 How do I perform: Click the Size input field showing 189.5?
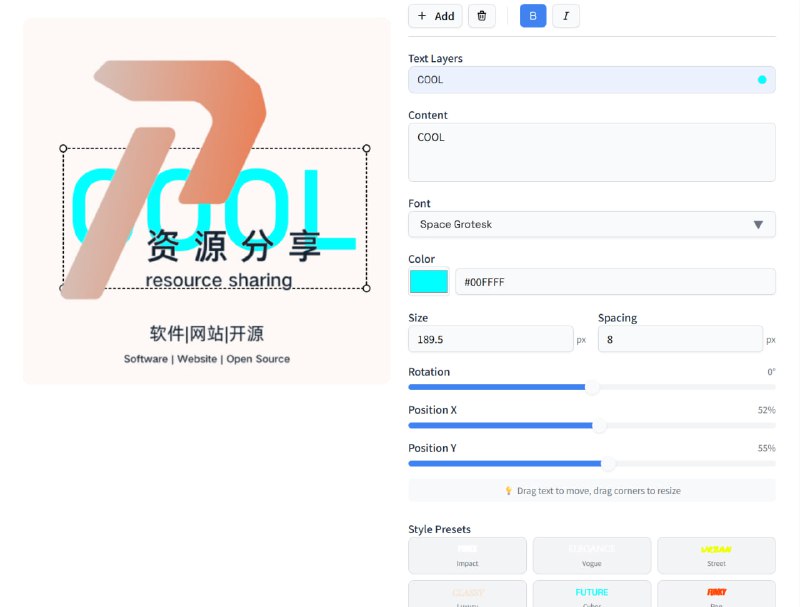[491, 339]
